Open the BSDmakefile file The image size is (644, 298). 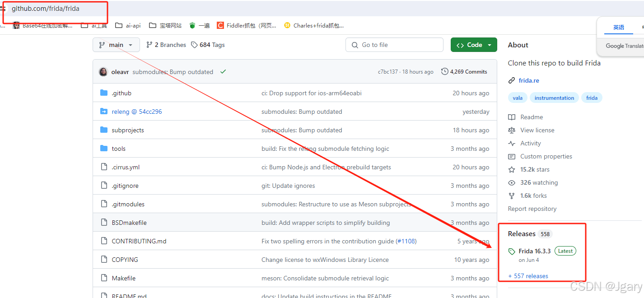click(129, 223)
